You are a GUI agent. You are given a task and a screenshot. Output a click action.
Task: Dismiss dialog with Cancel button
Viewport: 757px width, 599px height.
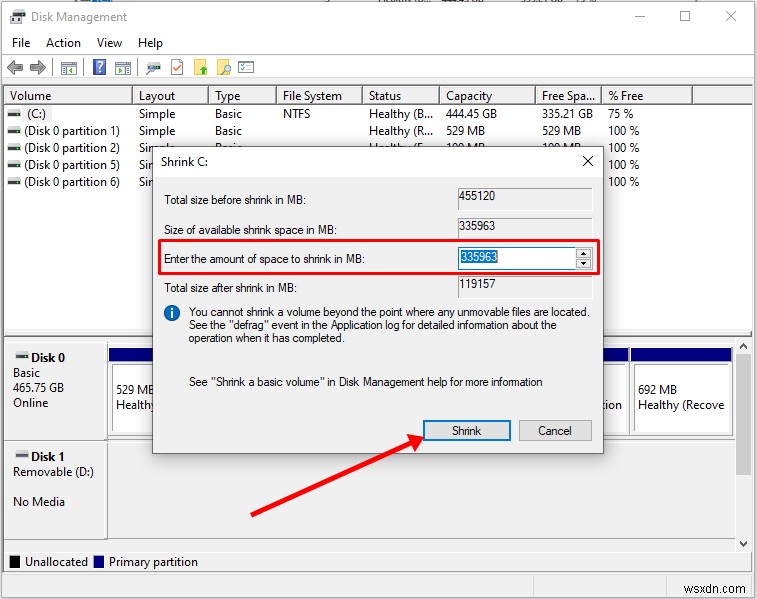(x=555, y=431)
